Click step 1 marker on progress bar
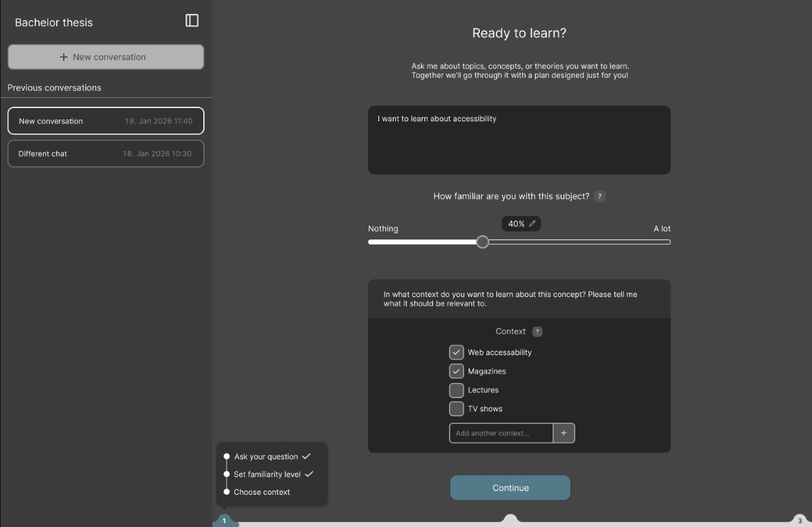 224,521
